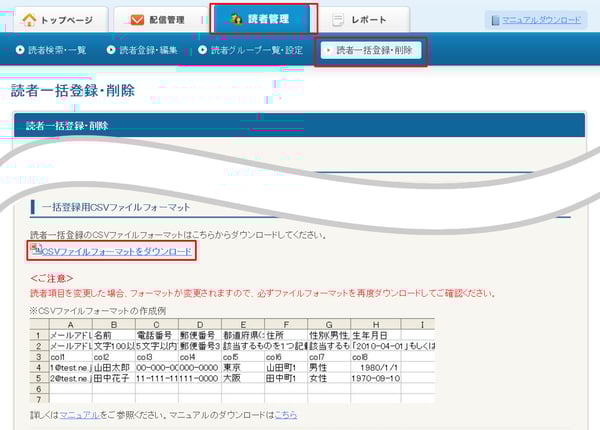Image resolution: width=600 pixels, height=430 pixels.
Task: Click the 生年月日 header cell
Action: point(376,336)
